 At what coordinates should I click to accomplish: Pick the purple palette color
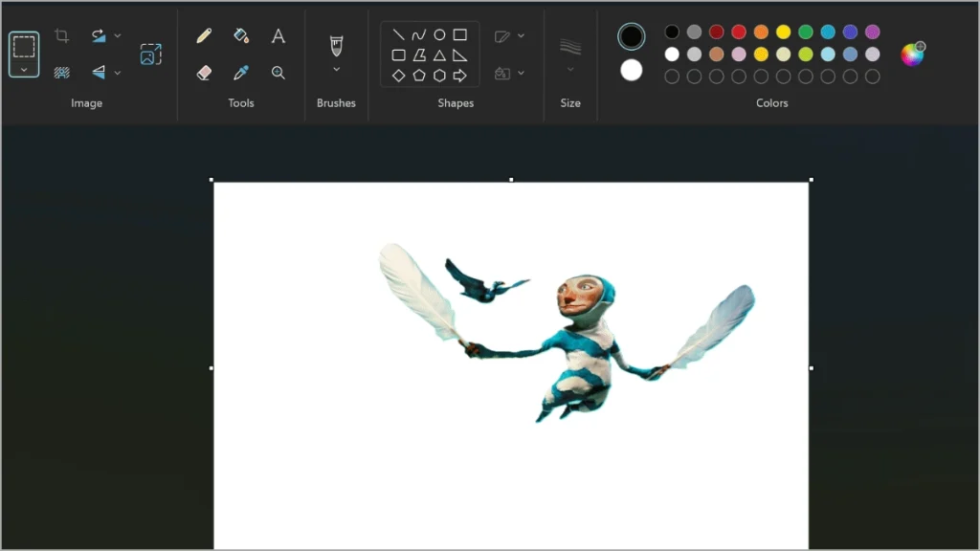point(873,32)
